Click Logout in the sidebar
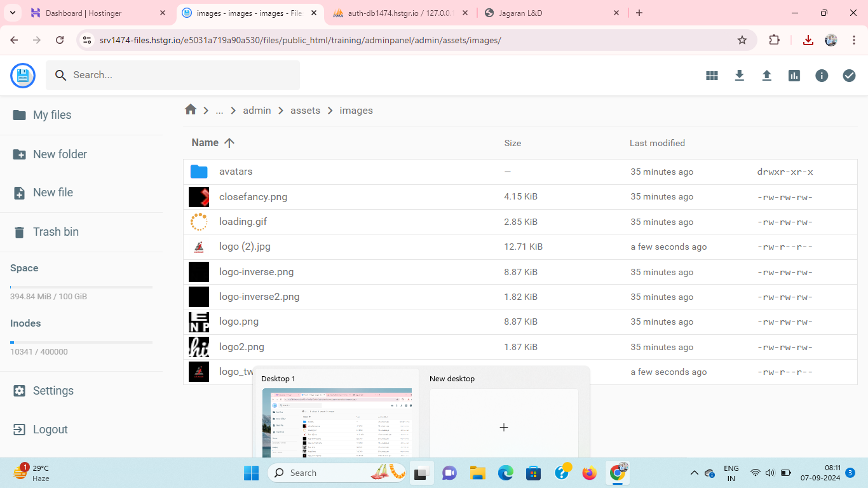 50,430
